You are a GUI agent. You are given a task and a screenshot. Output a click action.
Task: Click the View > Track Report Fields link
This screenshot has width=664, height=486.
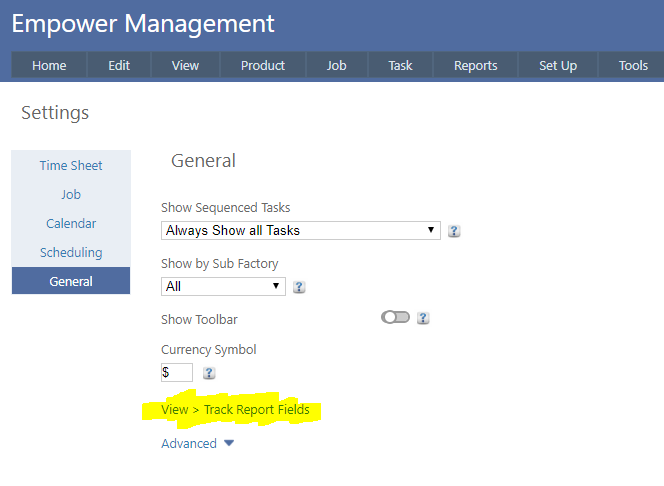pos(235,410)
